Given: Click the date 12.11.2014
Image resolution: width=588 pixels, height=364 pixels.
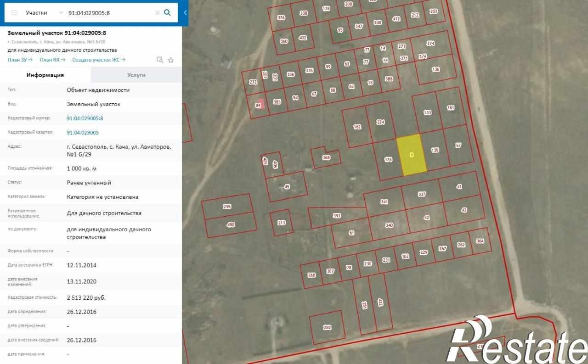Looking at the screenshot, I should [x=81, y=265].
